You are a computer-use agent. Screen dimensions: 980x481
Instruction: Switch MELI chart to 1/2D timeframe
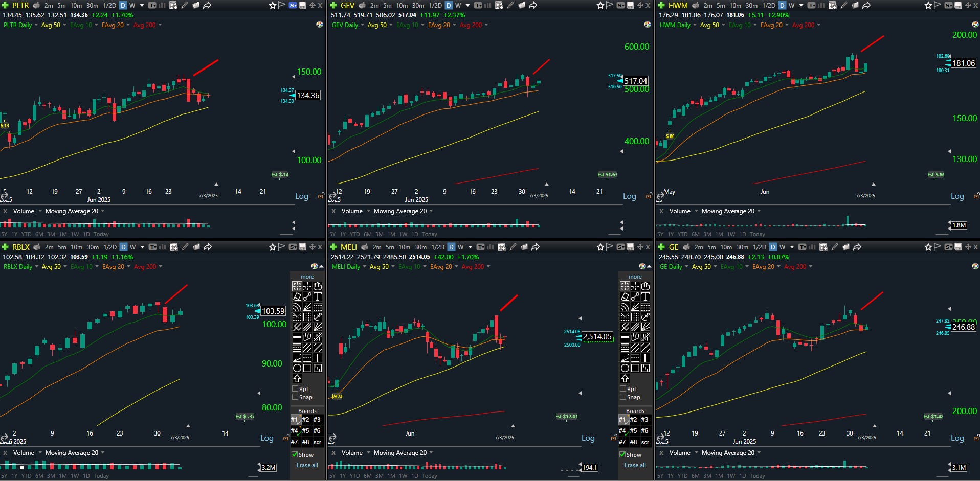(x=438, y=247)
